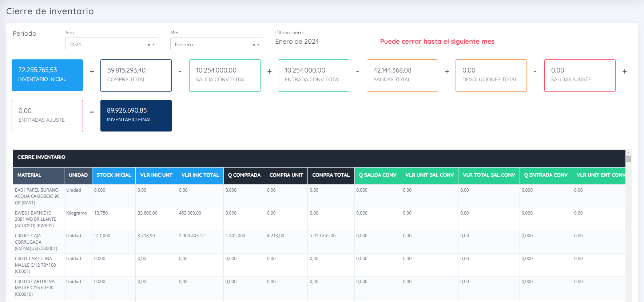The width and height of the screenshot is (644, 302).
Task: Click the VLR INIC TOTAL column header
Action: tap(200, 176)
